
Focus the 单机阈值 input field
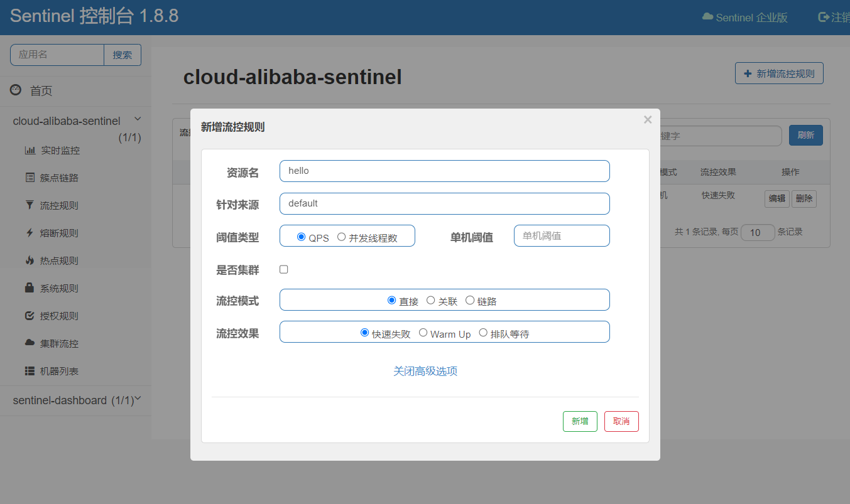point(562,236)
